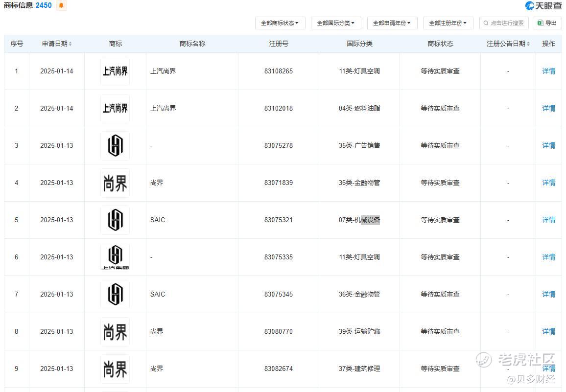The image size is (566, 392).
Task: Open 详情 for registration 83108265
Action: (x=549, y=71)
